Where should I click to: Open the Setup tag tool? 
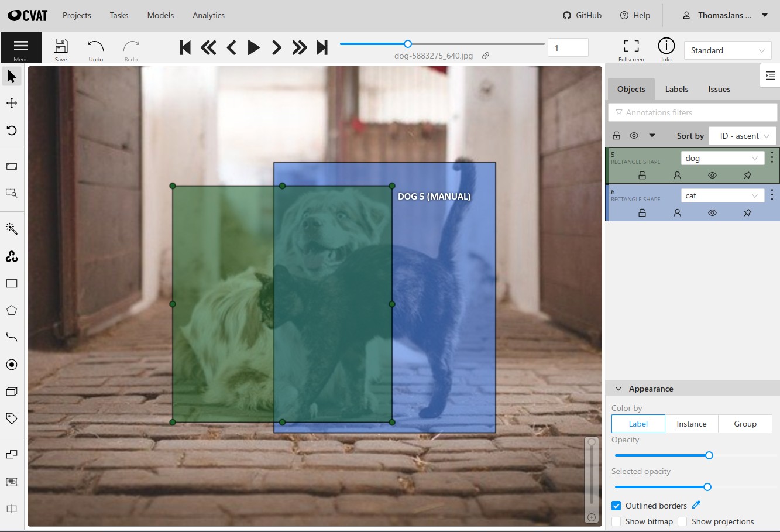point(12,418)
